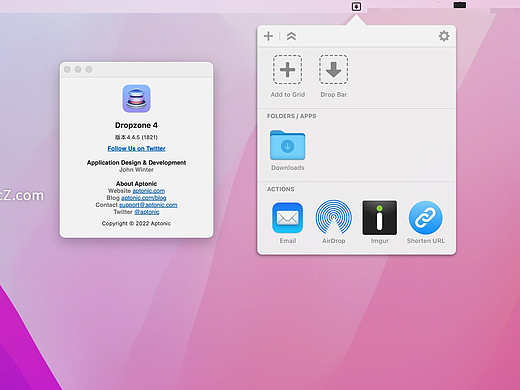
Task: Click the support@aptonic.com contact link
Action: (x=148, y=205)
